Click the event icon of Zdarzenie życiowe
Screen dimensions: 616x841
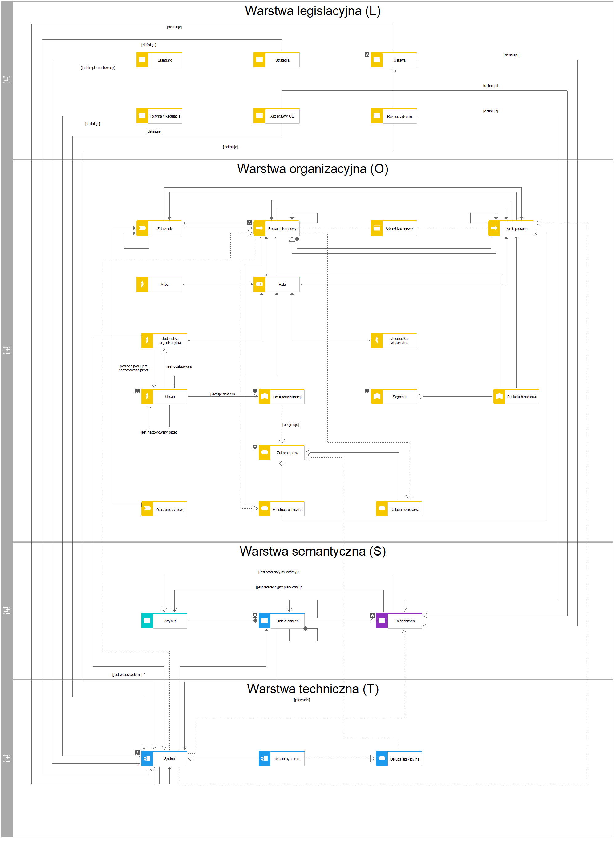click(147, 508)
